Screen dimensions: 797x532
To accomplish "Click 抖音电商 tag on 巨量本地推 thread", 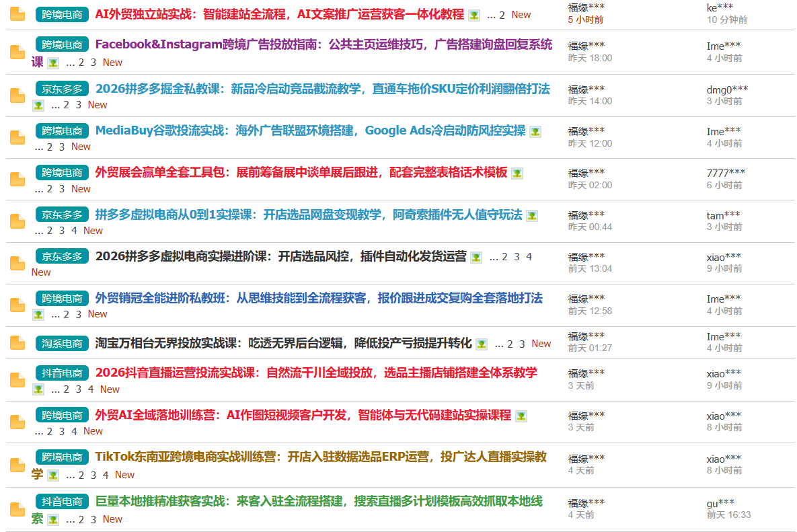I will click(62, 502).
